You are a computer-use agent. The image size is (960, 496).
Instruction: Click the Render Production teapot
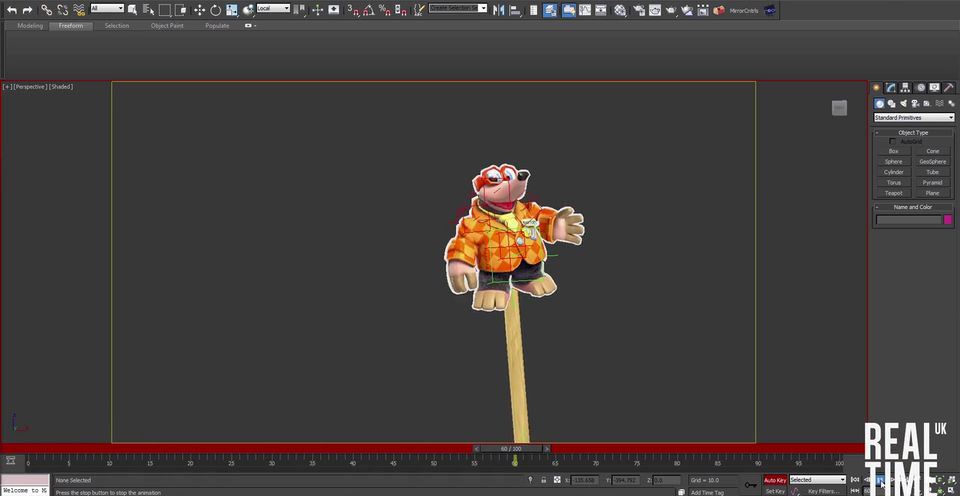[671, 10]
